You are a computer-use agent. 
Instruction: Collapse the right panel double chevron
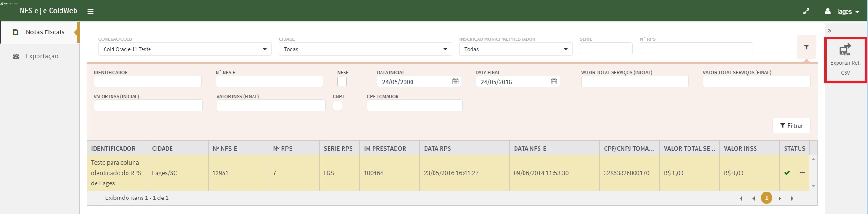click(x=829, y=31)
